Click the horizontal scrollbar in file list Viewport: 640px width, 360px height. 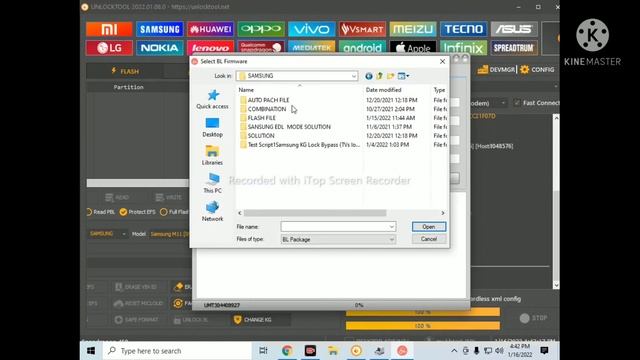coord(315,213)
